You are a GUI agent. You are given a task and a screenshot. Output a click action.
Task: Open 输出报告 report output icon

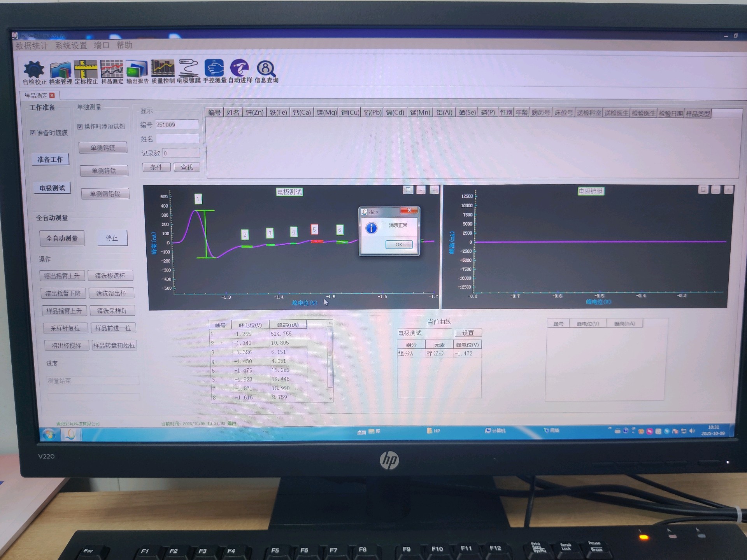[137, 69]
